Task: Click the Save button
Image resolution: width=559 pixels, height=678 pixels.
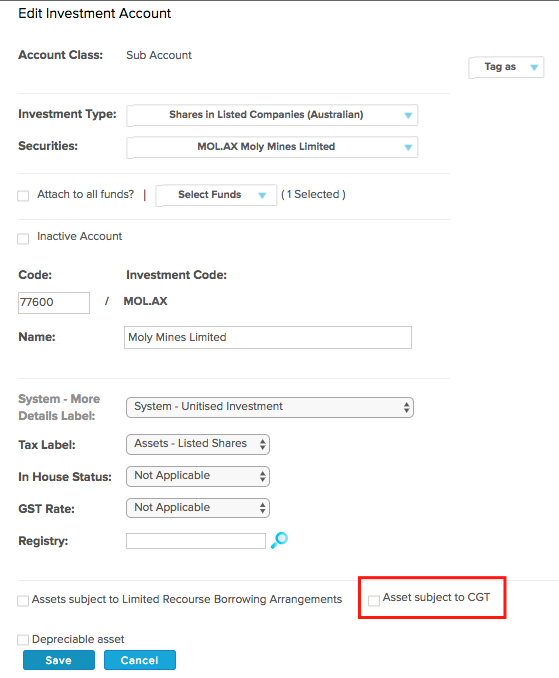Action: 59,660
